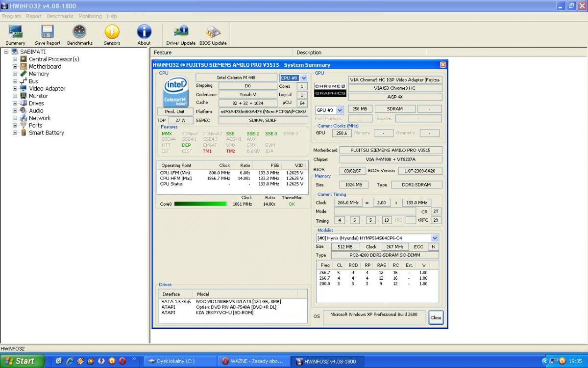Select the Motherboard icon in the tree
Image resolution: width=588 pixels, height=368 pixels.
pos(24,66)
